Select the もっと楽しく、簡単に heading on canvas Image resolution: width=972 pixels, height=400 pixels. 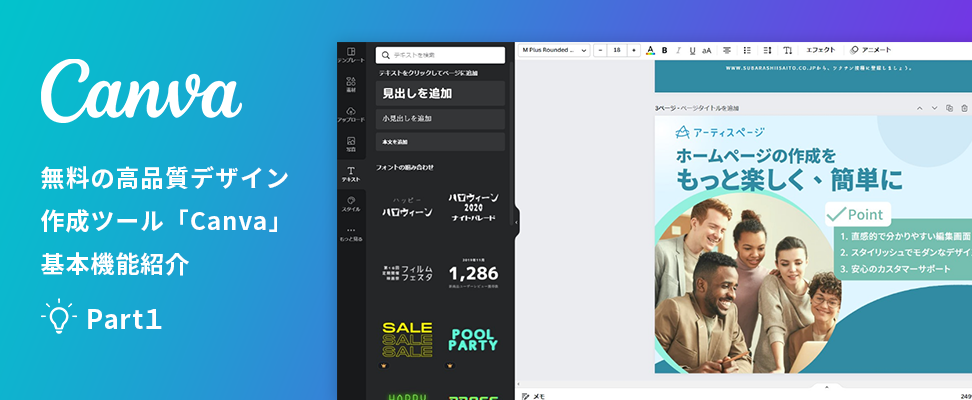789,180
